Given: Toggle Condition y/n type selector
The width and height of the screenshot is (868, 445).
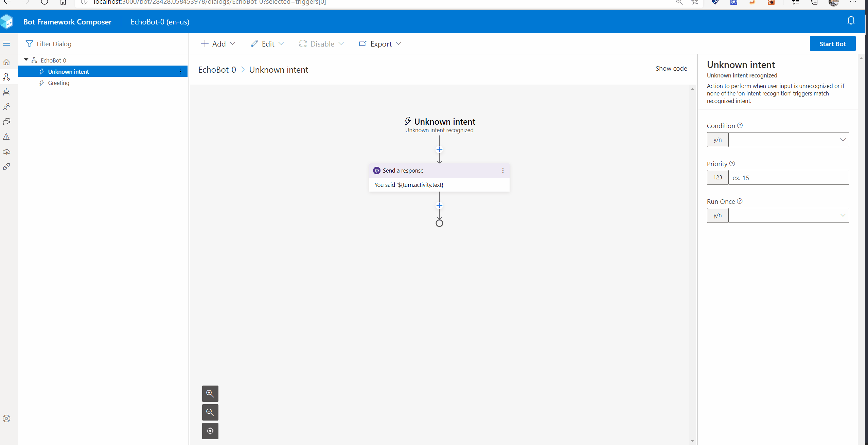Looking at the screenshot, I should [717, 140].
